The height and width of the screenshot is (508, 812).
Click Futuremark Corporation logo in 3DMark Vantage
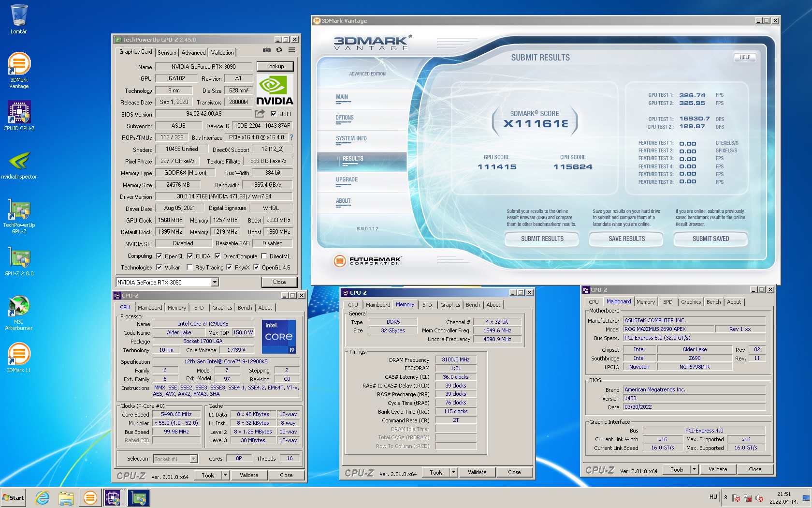point(367,261)
